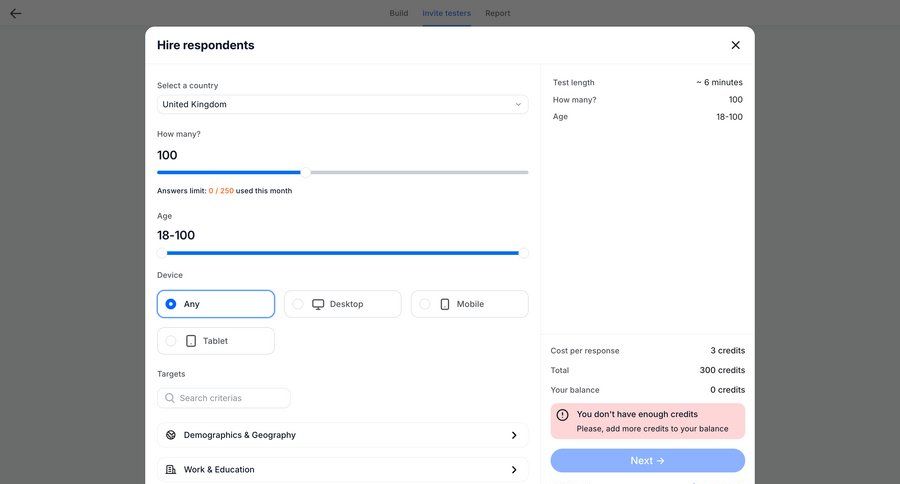This screenshot has height=484, width=900.
Task: Click the '0 / 250' answers limit text
Action: pos(221,191)
